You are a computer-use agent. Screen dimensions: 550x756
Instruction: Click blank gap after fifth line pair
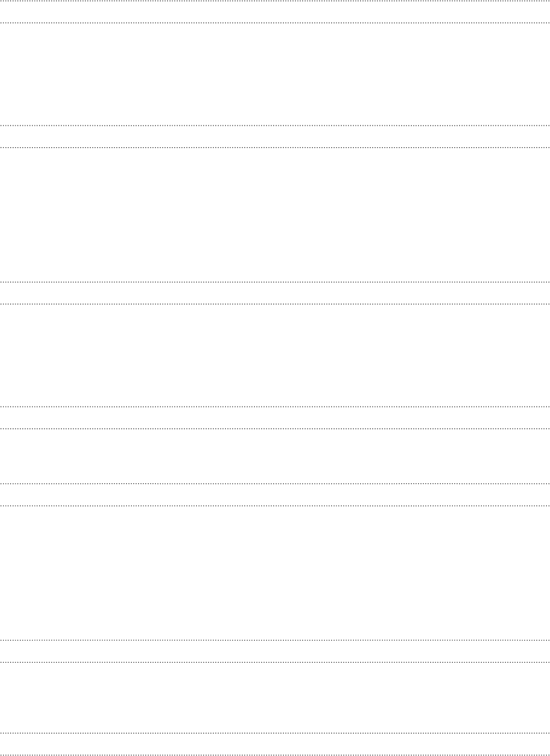click(275, 573)
